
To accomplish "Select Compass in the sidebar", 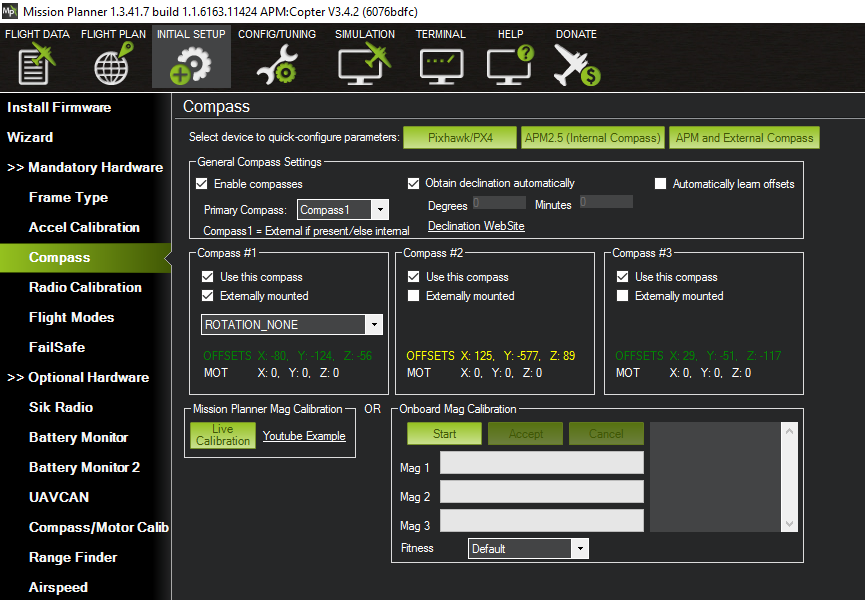I will [x=86, y=258].
